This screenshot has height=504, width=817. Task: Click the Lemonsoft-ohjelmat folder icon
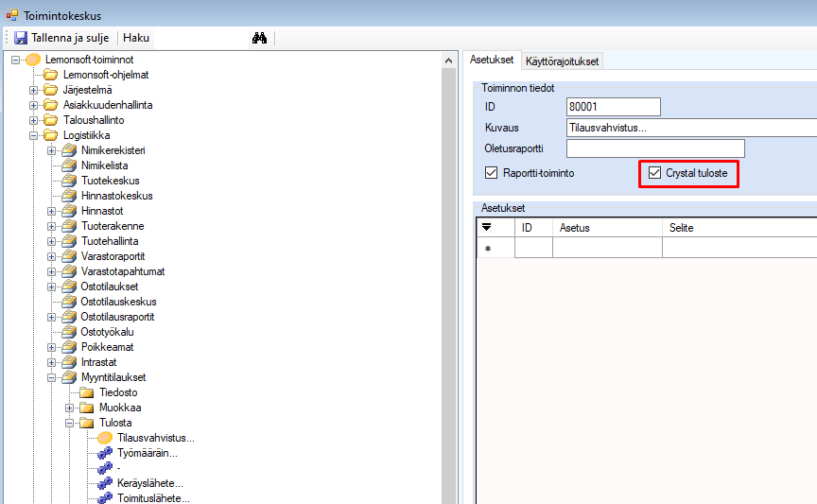(x=51, y=75)
